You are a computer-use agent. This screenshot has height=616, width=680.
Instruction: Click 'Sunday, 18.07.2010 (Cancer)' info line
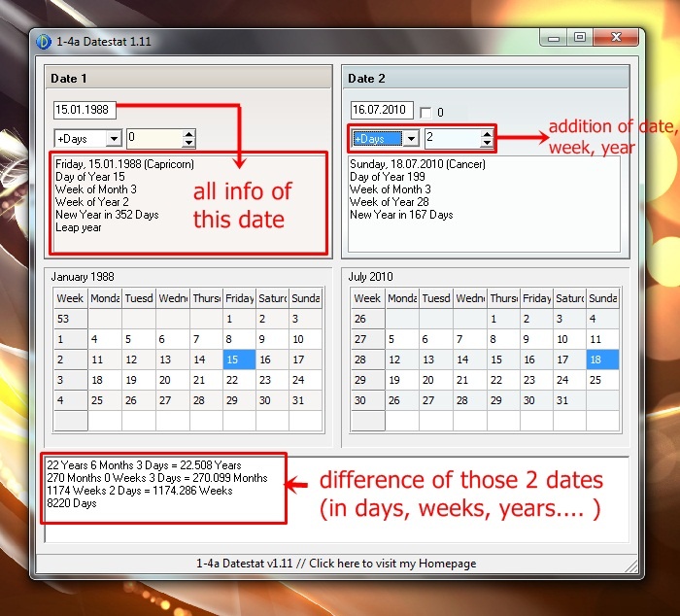pos(418,164)
